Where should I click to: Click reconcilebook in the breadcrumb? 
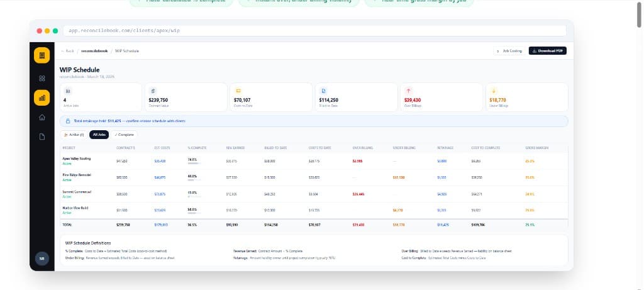tap(94, 50)
